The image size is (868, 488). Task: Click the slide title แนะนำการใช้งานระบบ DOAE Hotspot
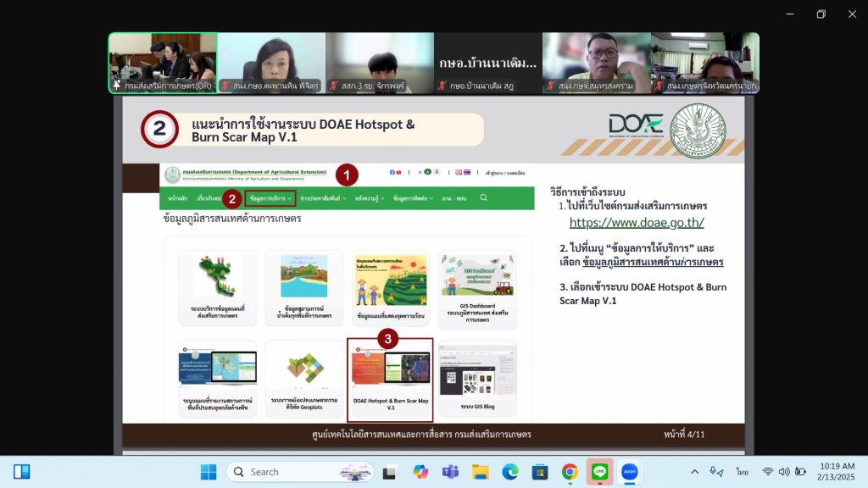coord(303,130)
